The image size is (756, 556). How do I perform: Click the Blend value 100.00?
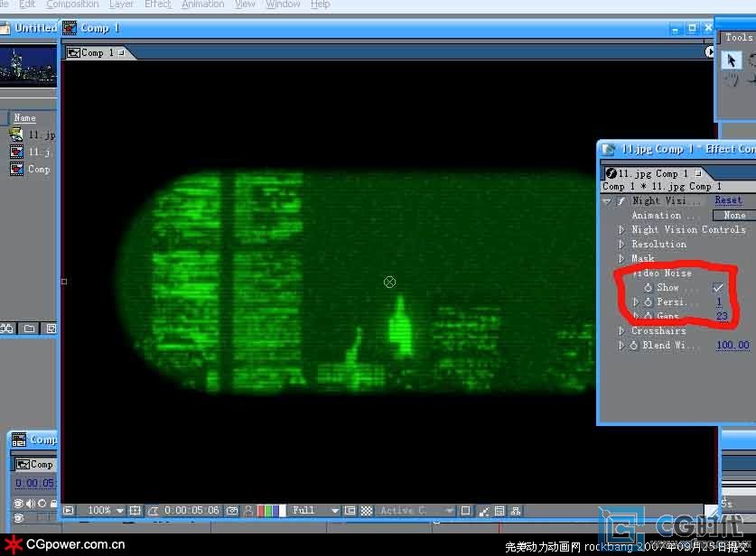coord(733,346)
